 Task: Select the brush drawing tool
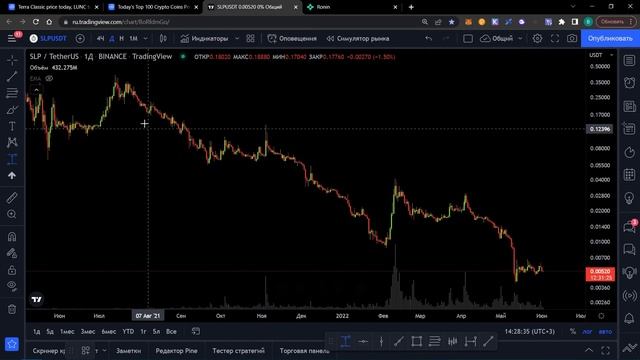[12, 110]
